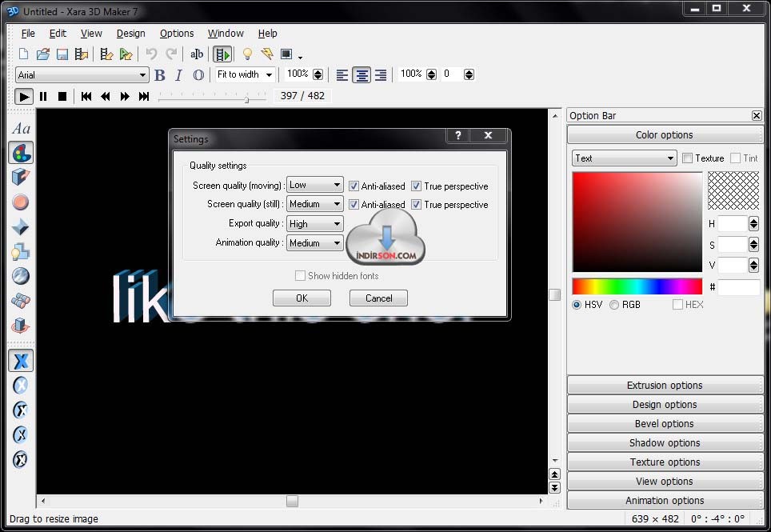Cancel the Settings dialog
The height and width of the screenshot is (532, 771).
[x=378, y=298]
